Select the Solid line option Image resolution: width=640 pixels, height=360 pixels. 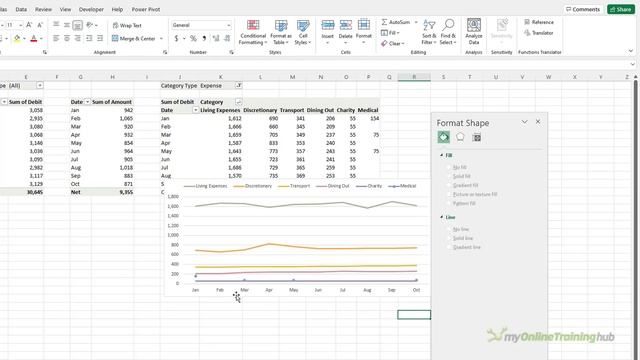460,238
